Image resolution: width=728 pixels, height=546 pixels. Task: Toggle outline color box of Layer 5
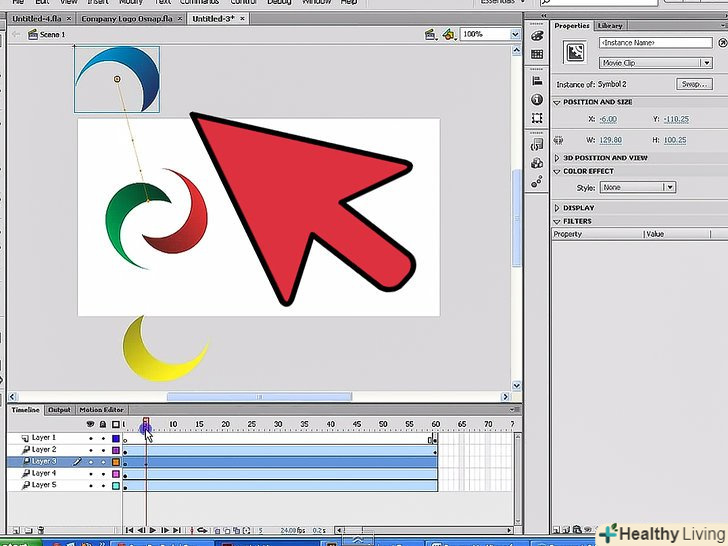(x=116, y=485)
